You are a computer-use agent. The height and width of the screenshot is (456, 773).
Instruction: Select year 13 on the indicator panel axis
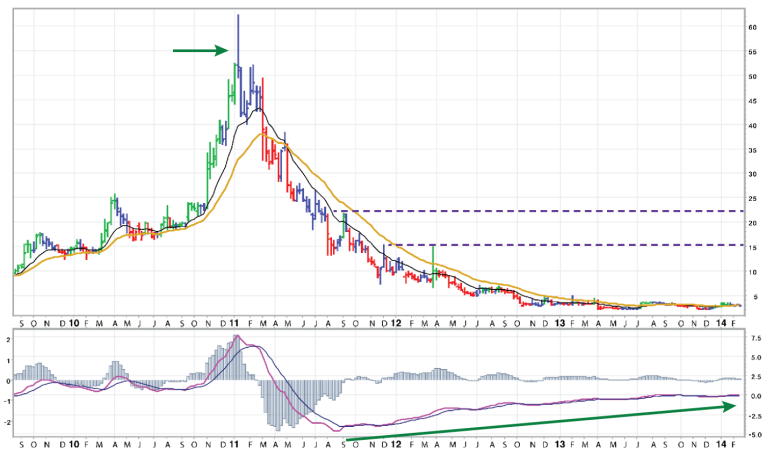[559, 444]
